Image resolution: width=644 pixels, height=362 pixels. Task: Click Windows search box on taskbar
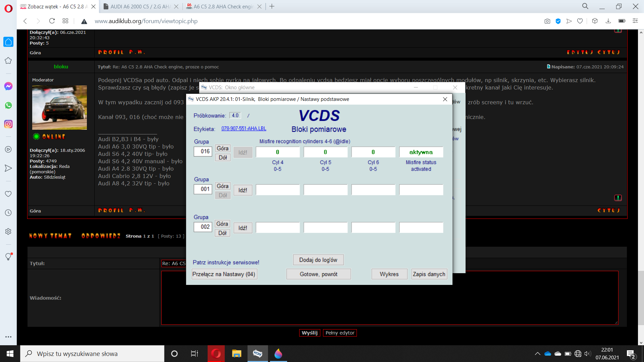coord(92,354)
